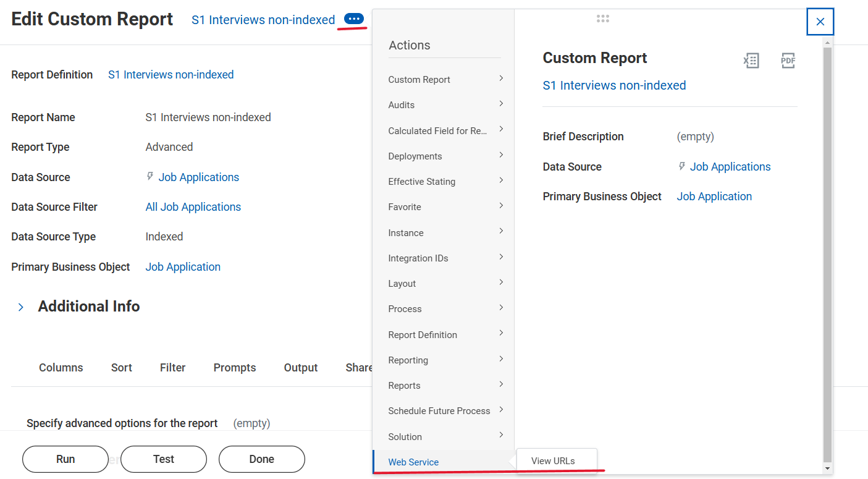Screen dimensions: 868x479
Task: Open related actions ellipsis icon
Action: [x=354, y=19]
